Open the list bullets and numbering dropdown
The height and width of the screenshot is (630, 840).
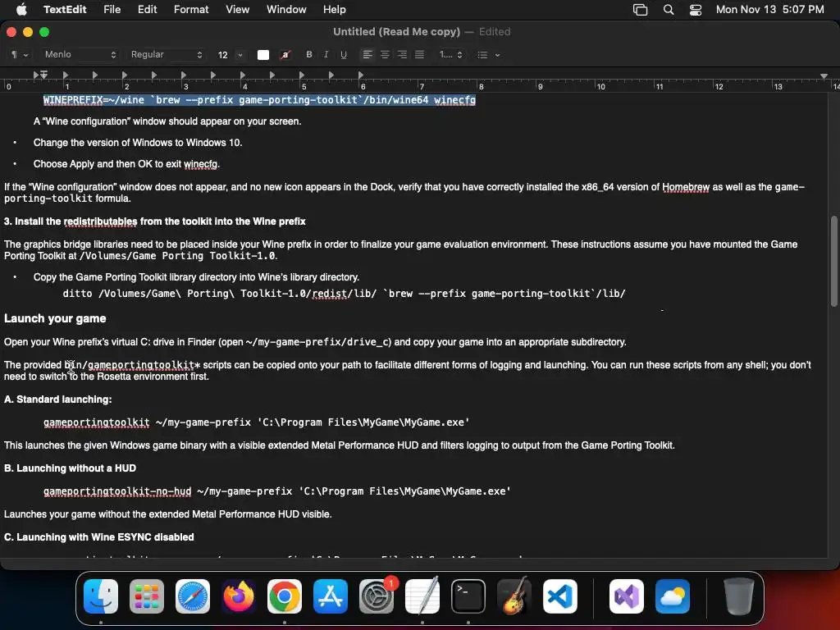[x=488, y=55]
